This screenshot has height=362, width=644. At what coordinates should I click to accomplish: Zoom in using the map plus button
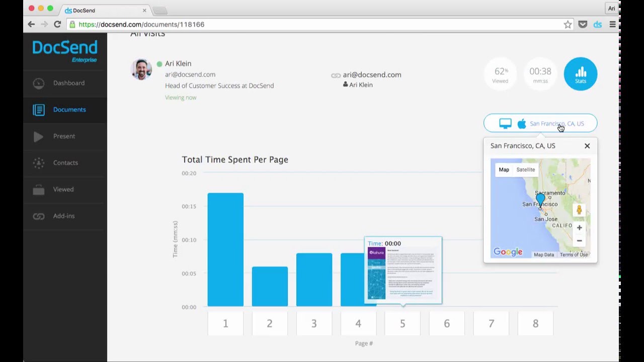coord(579,227)
